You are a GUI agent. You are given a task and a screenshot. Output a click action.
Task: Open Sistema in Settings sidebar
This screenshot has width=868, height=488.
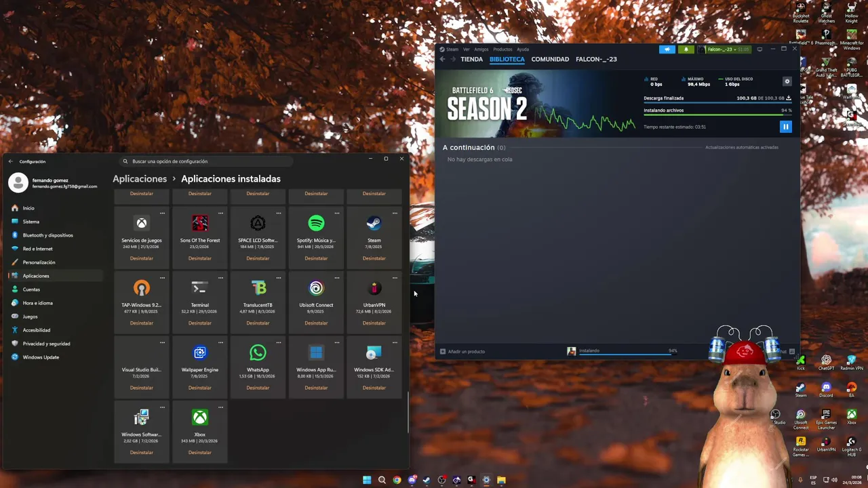[56, 222]
